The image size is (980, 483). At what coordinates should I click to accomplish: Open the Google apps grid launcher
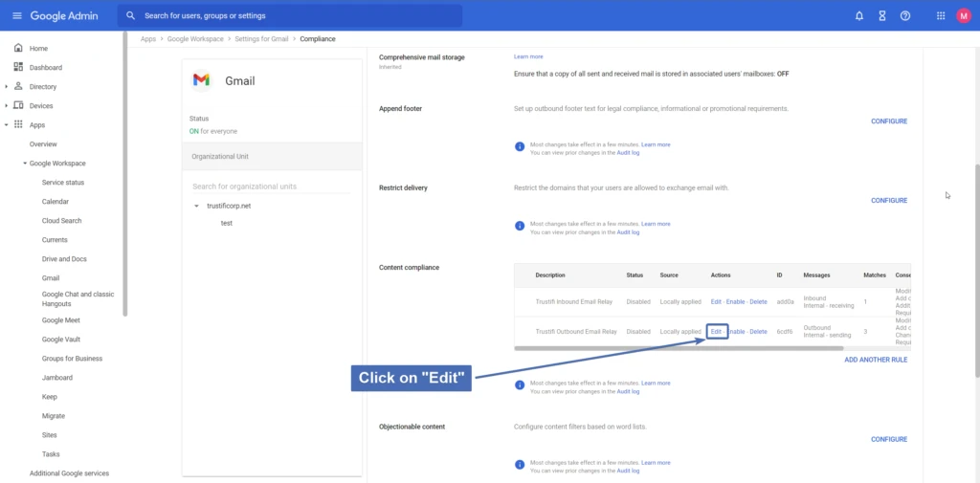coord(940,16)
